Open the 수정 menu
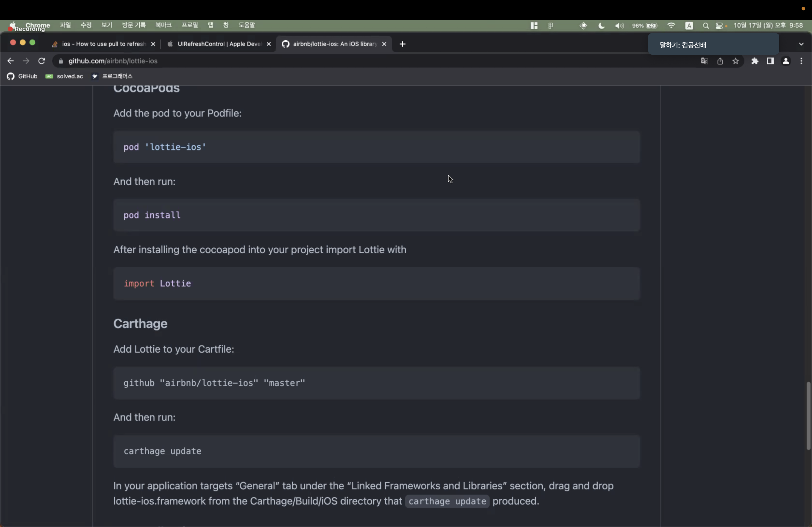812x527 pixels. click(86, 25)
